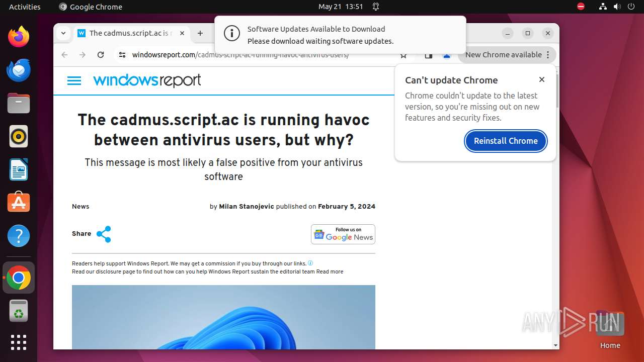
Task: Click the article hero image
Action: (223, 317)
